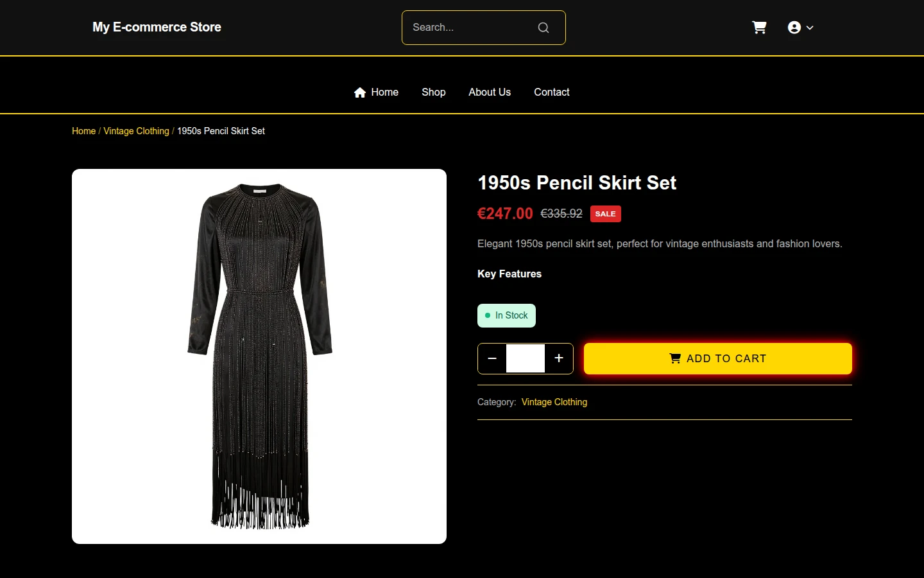This screenshot has width=924, height=578.
Task: Click the Home house icon in navigation
Action: (360, 92)
